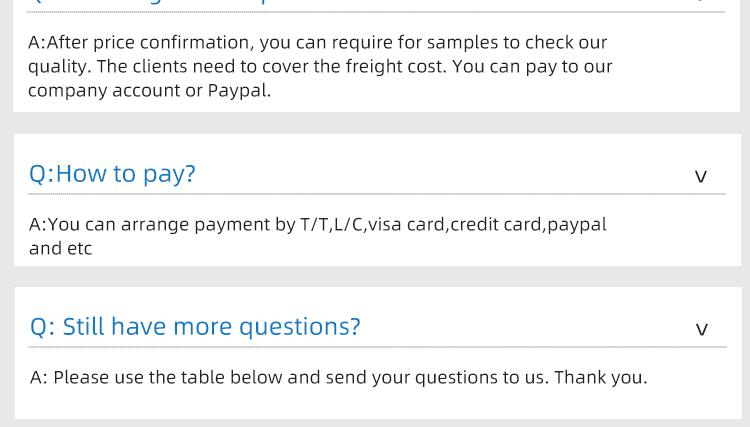Click the "Q: Still have more questions?" heading
Screen dimensions: 750x427
point(195,327)
